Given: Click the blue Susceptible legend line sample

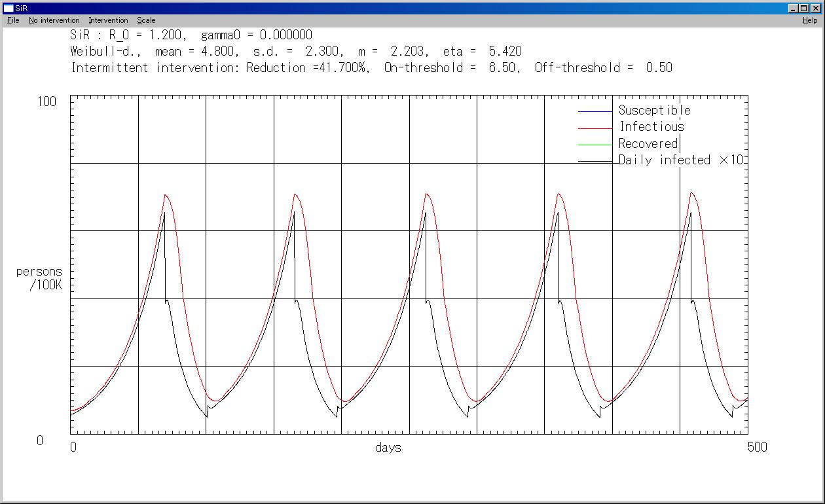Looking at the screenshot, I should click(x=595, y=111).
